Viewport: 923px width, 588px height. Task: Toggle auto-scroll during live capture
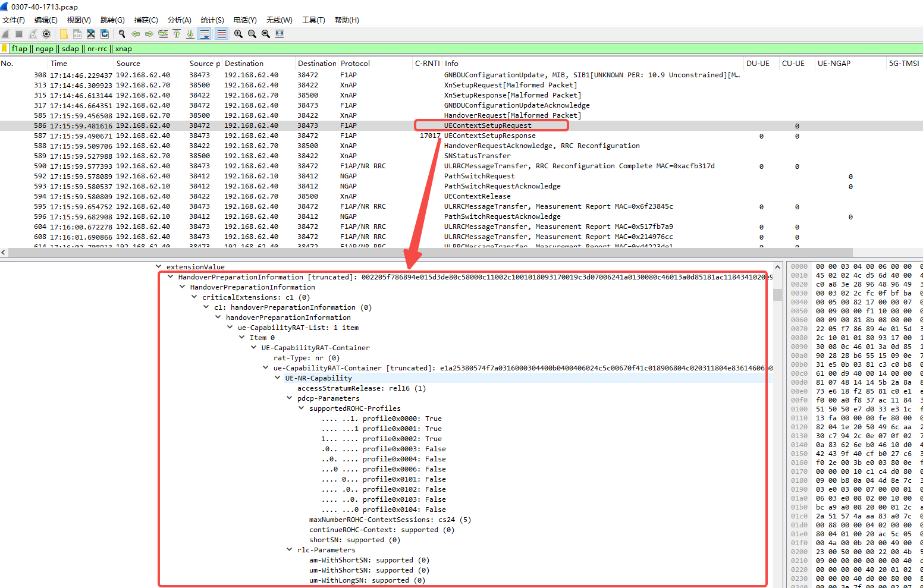pos(205,34)
